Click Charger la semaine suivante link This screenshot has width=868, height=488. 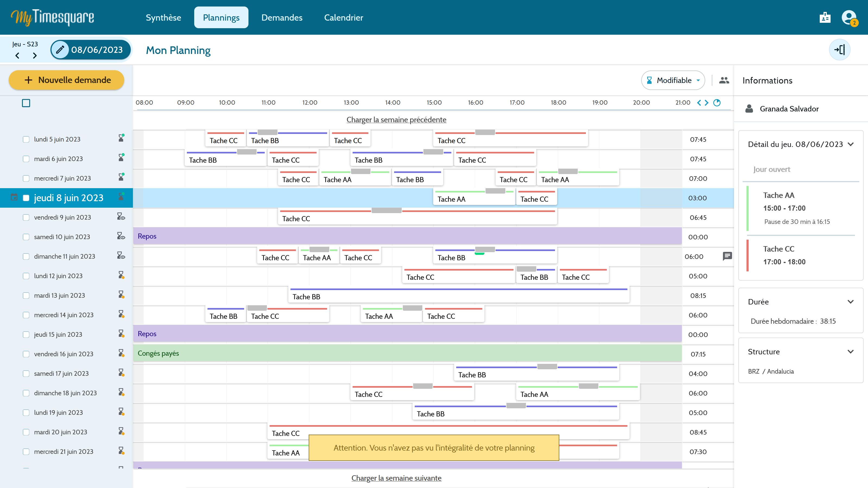(396, 478)
